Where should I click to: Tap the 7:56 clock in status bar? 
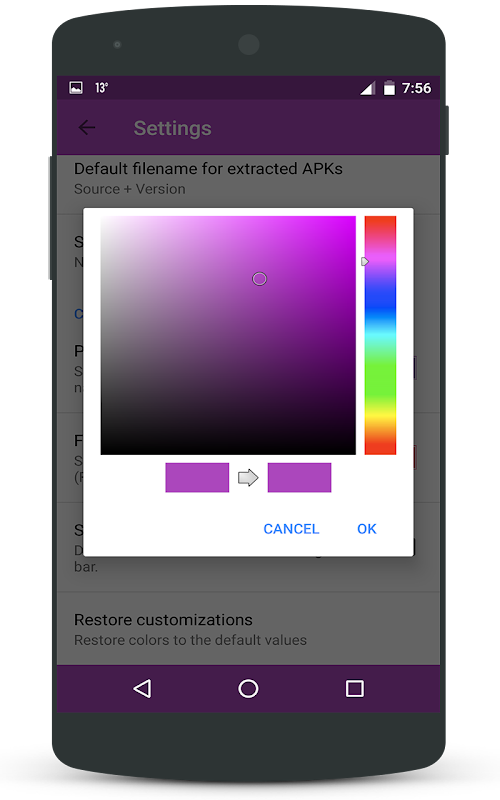[416, 88]
